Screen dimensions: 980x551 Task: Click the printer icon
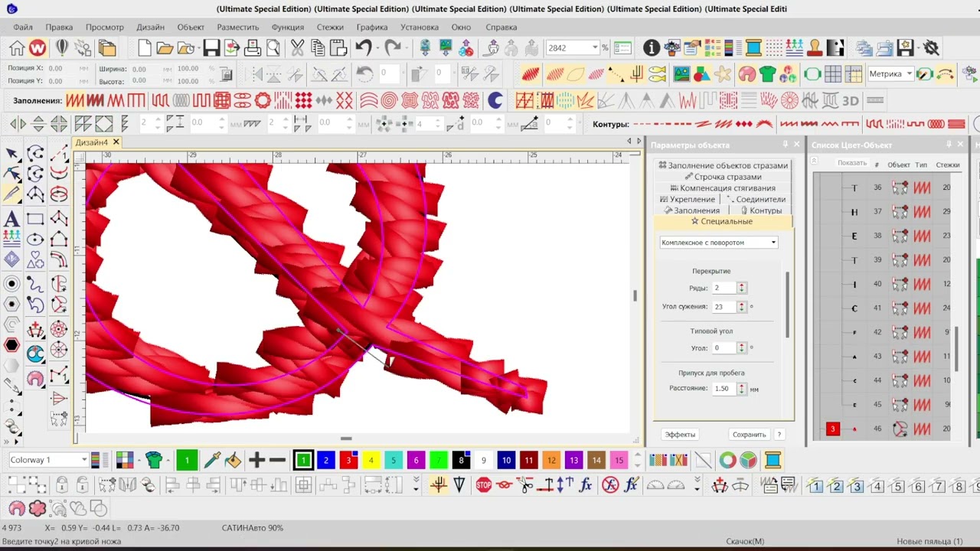[x=252, y=48]
